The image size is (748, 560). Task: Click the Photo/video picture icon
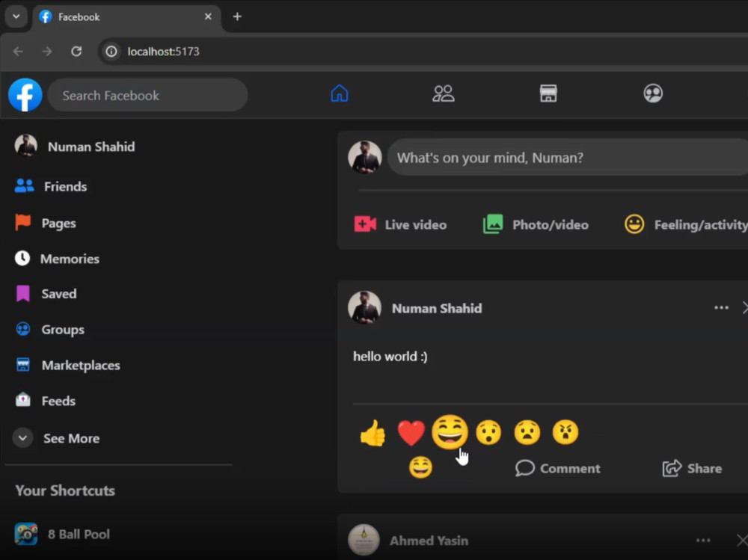493,224
